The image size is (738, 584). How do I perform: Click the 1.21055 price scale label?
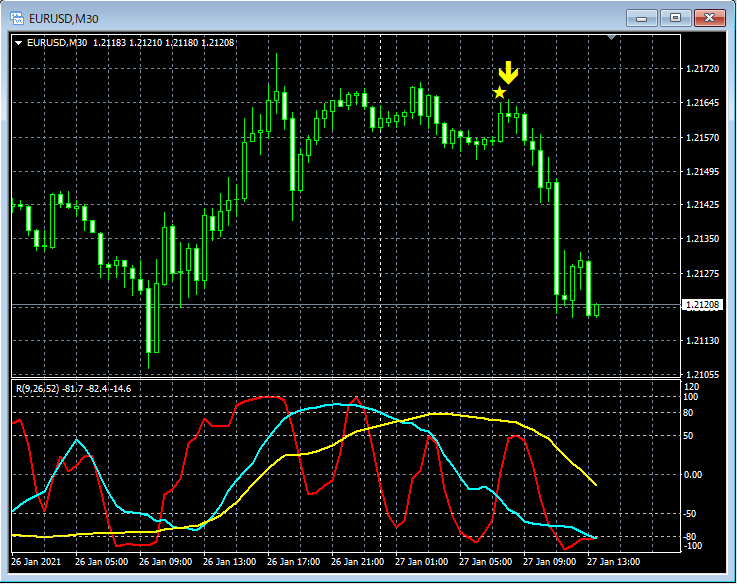703,375
